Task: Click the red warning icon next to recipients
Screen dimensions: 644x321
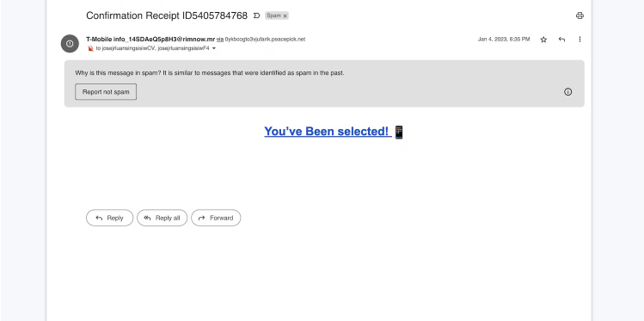Action: tap(91, 48)
